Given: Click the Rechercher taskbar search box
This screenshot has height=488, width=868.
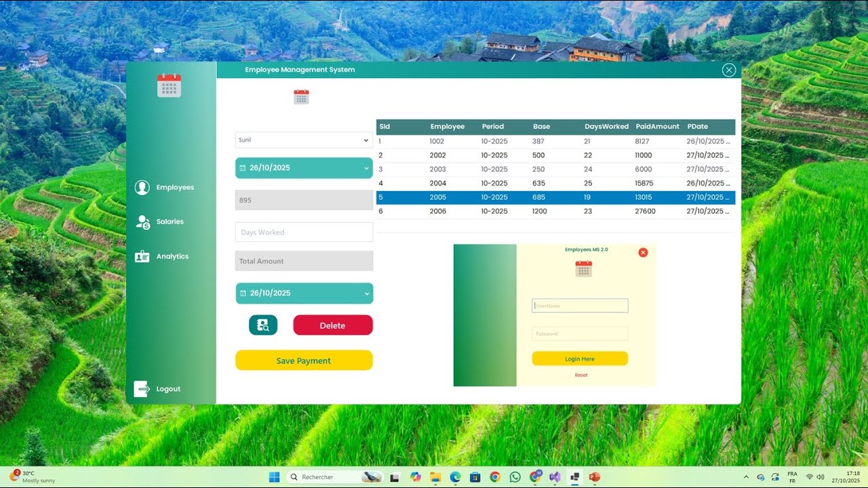Looking at the screenshot, I should [x=334, y=477].
